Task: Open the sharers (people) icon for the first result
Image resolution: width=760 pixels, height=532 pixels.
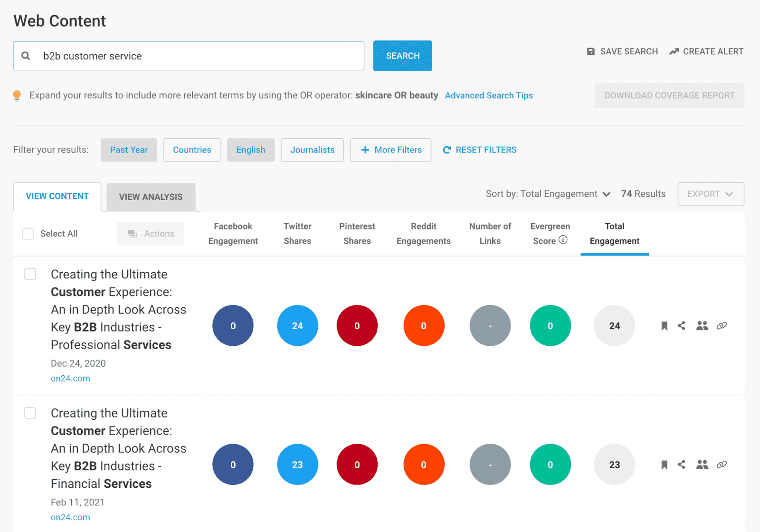Action: [702, 326]
